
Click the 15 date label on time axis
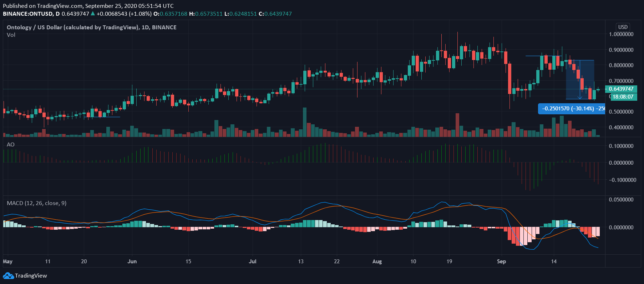(x=188, y=261)
